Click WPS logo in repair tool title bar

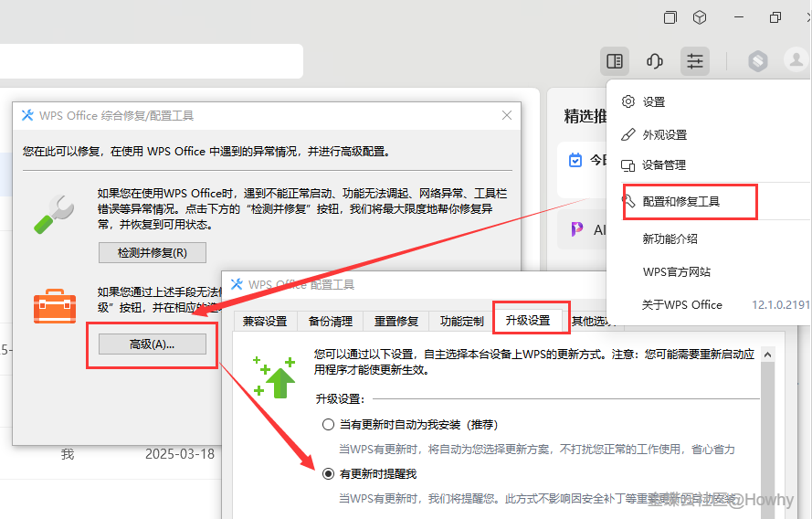27,115
